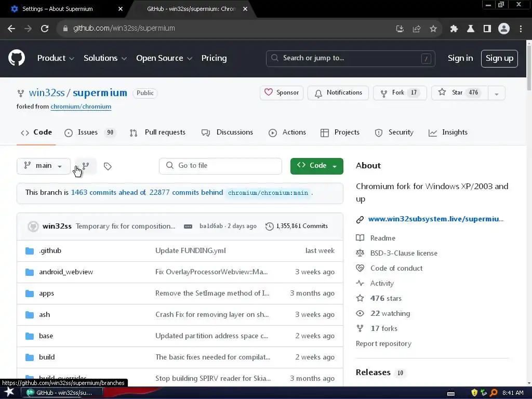This screenshot has height=399, width=532.
Task: Click the GitHub Octocat logo
Action: click(17, 58)
